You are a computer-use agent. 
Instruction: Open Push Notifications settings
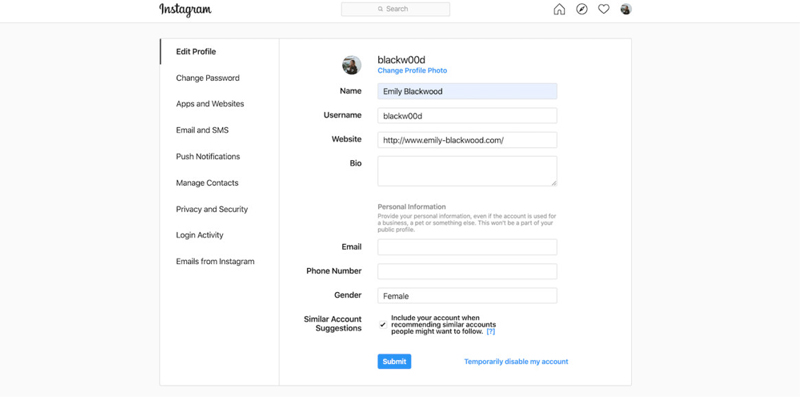click(208, 157)
